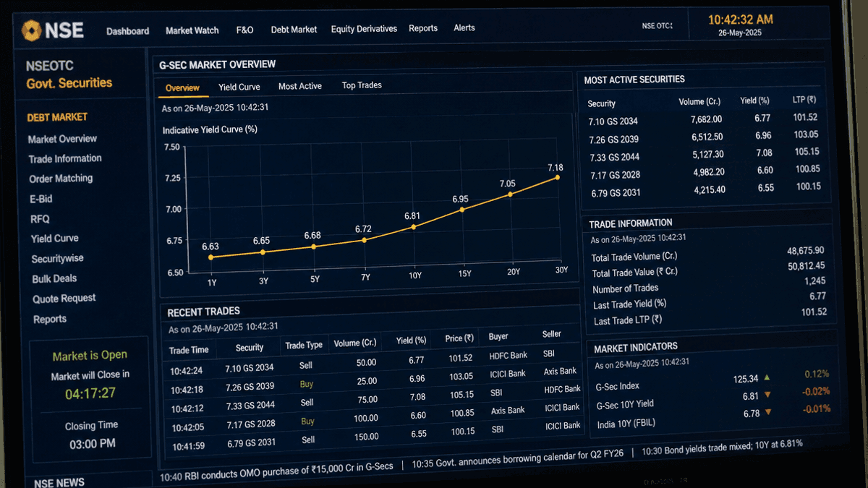The height and width of the screenshot is (488, 868).
Task: Click HDFC Bank buyer in first trade
Action: pyautogui.click(x=508, y=356)
